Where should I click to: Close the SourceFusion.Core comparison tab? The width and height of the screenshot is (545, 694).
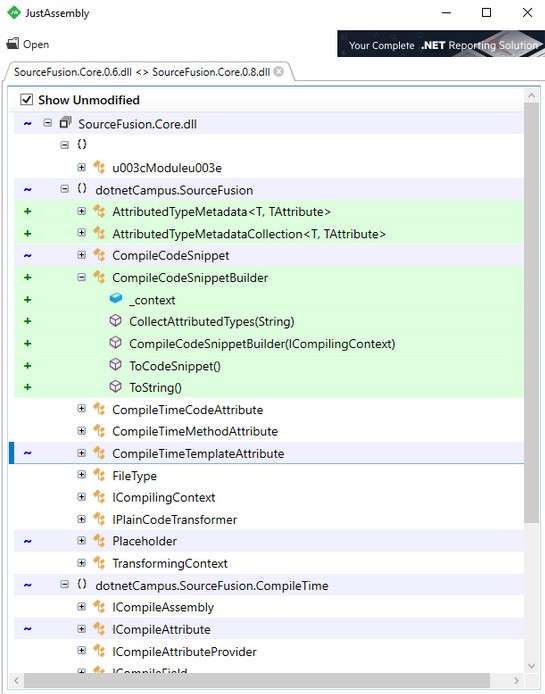tap(278, 71)
